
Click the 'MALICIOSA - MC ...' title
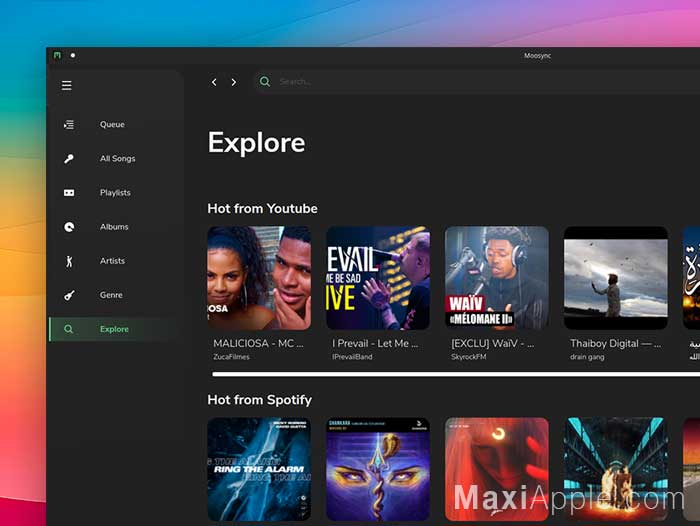click(x=258, y=343)
